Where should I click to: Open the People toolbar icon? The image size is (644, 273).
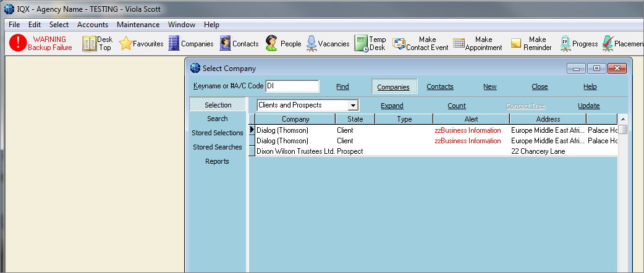(x=271, y=43)
